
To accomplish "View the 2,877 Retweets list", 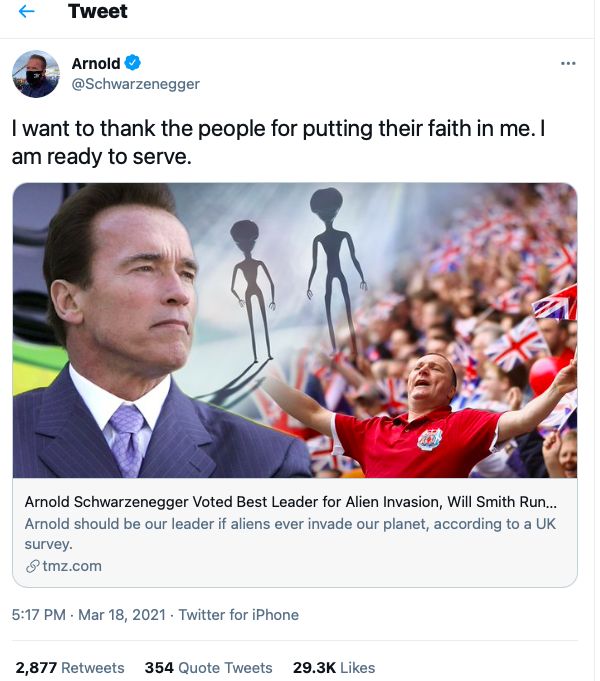I will click(70, 667).
